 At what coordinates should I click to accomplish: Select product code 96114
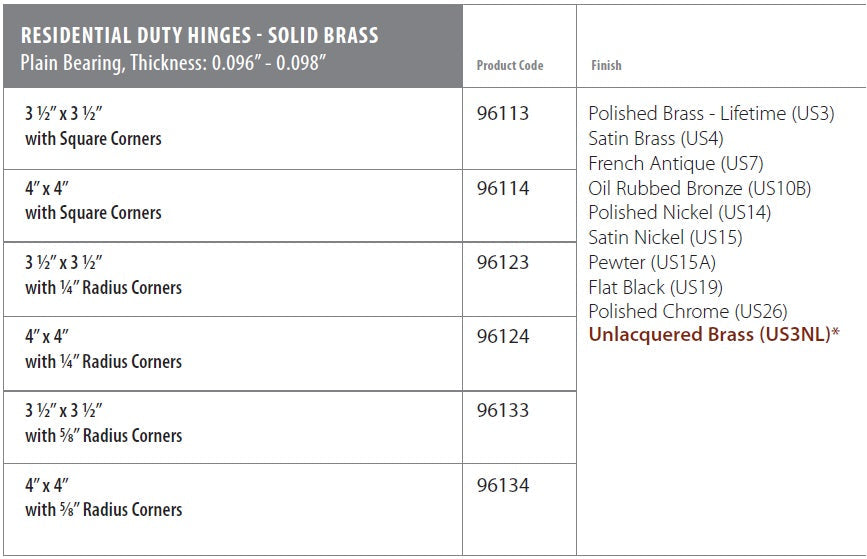pos(503,189)
